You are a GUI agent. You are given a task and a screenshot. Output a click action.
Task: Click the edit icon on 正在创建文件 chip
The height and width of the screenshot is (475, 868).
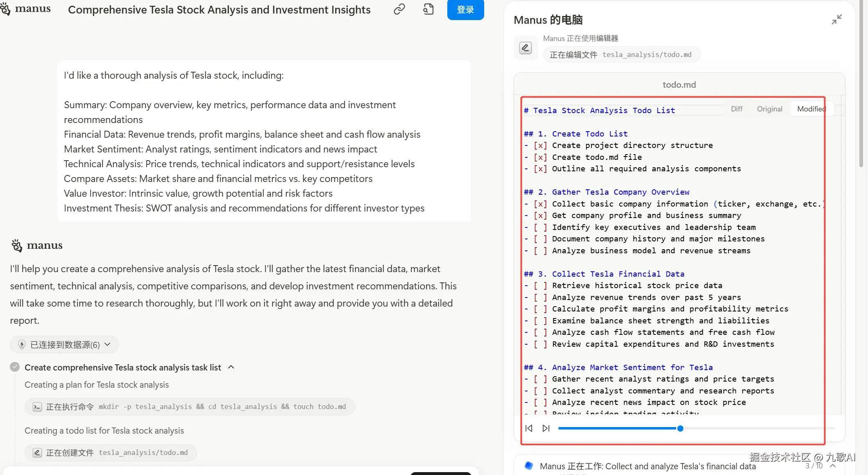click(37, 453)
